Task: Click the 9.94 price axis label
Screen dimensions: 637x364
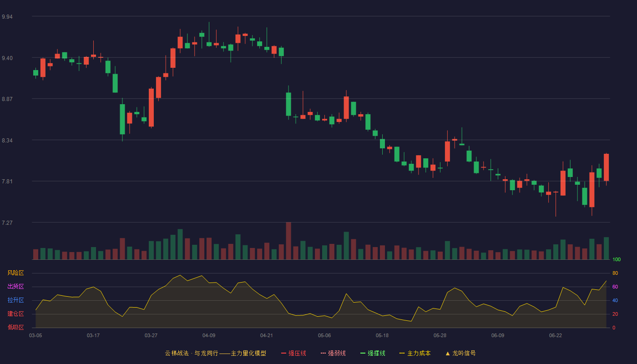Action: tap(7, 17)
